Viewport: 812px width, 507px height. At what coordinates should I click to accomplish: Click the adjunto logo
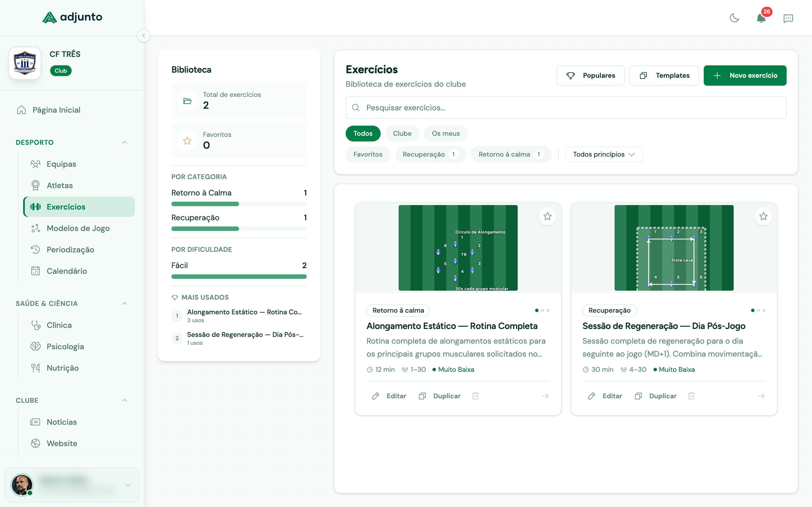[72, 17]
